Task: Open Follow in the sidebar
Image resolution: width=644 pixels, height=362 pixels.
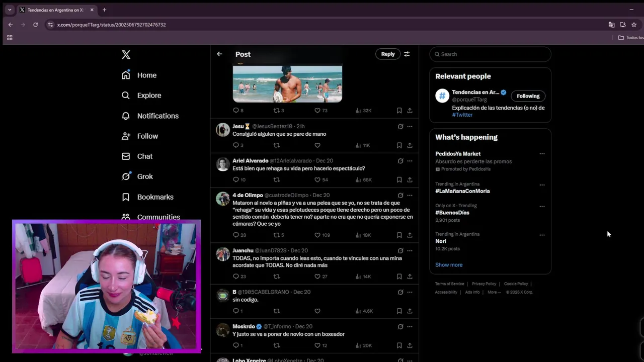Action: [140, 136]
